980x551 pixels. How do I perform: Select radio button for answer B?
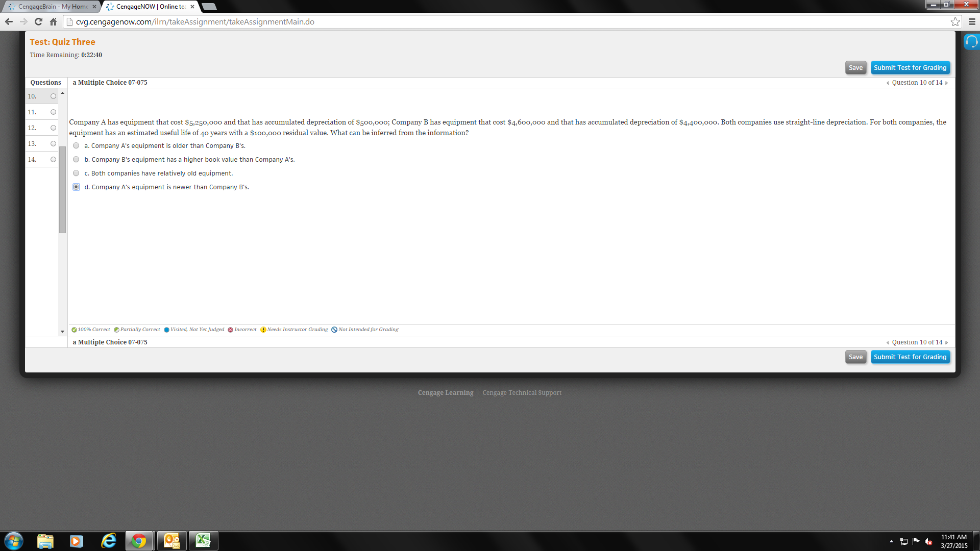76,160
